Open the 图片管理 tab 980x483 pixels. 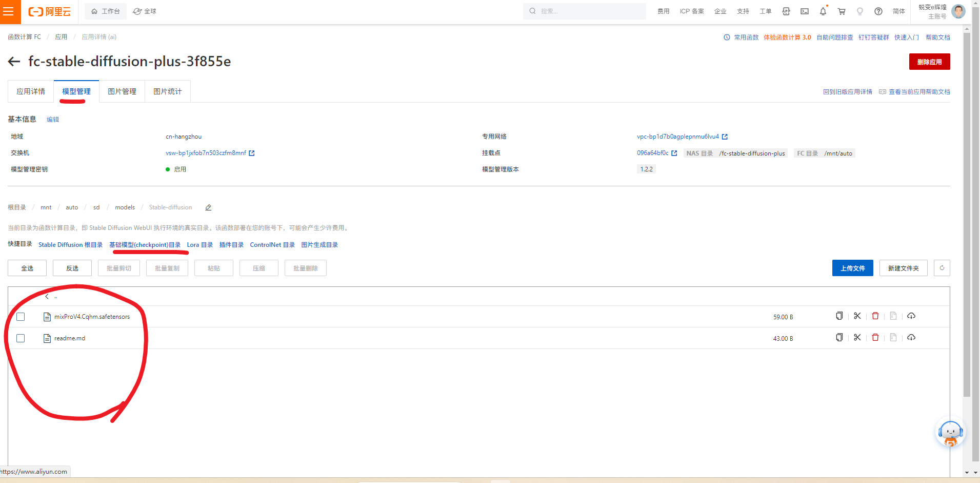122,91
